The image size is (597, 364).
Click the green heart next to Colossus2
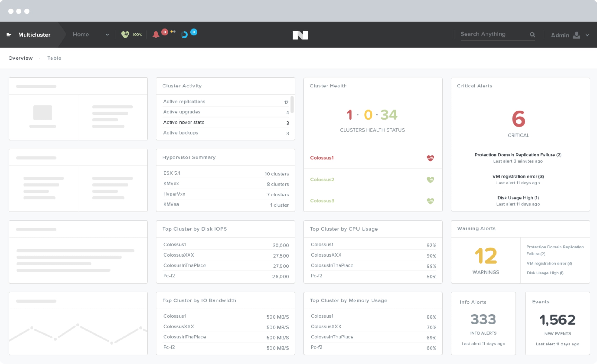430,180
